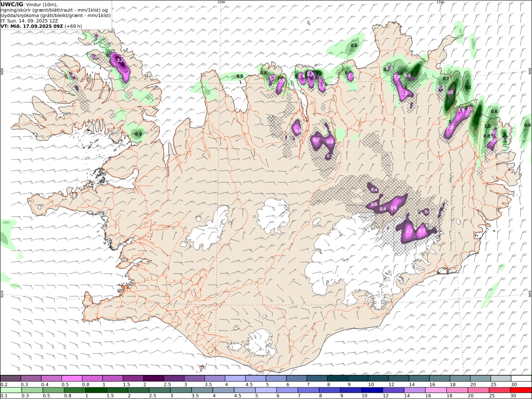532x399 pixels.
Task: Click the '0.8' value near the west coast peninsula
Action: 138,134
